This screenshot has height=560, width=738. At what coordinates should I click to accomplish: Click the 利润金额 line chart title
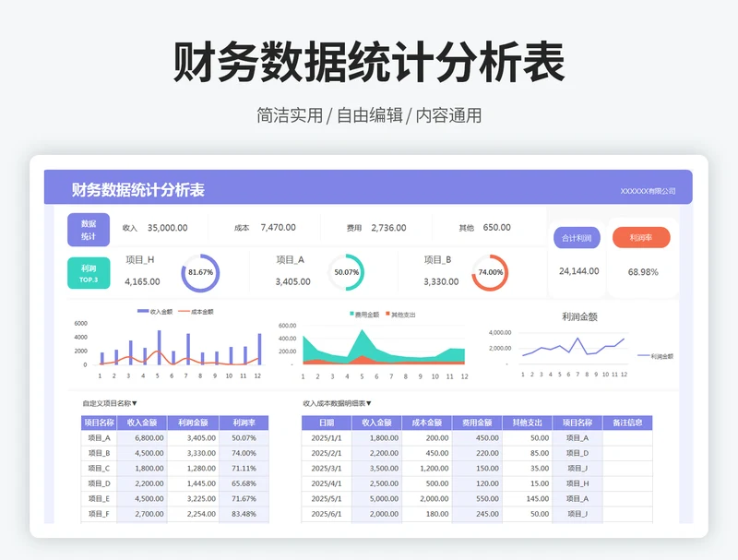point(579,316)
